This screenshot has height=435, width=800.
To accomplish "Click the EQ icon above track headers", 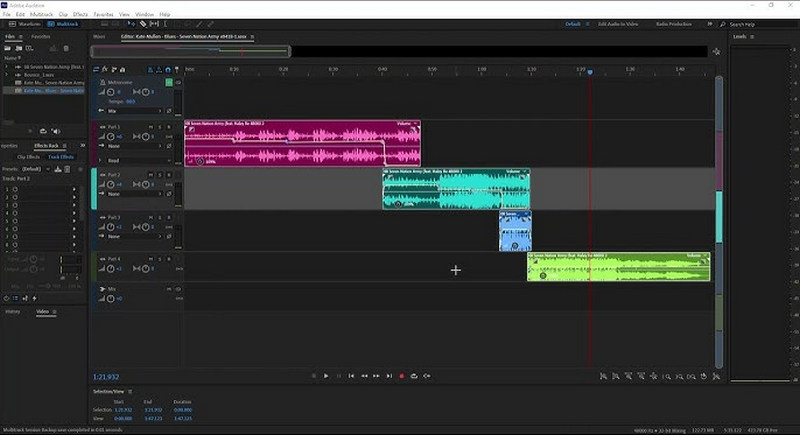I will tap(122, 69).
